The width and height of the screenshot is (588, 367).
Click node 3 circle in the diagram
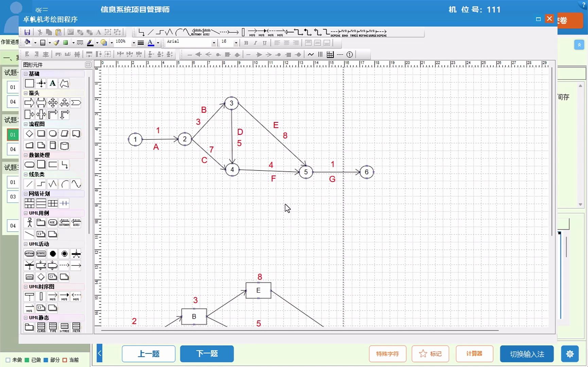coord(231,103)
